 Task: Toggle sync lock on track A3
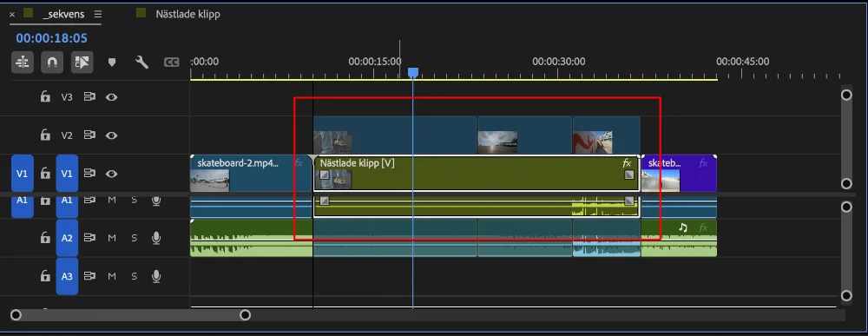(x=89, y=276)
